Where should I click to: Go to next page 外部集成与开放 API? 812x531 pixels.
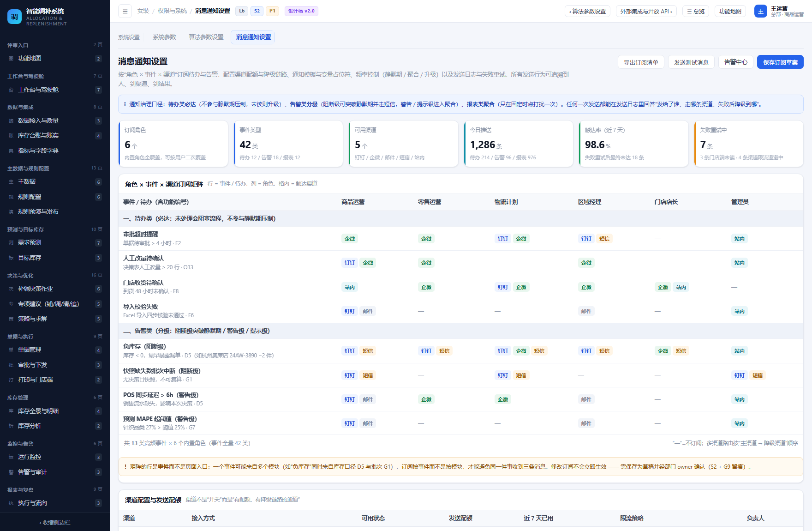tap(646, 11)
